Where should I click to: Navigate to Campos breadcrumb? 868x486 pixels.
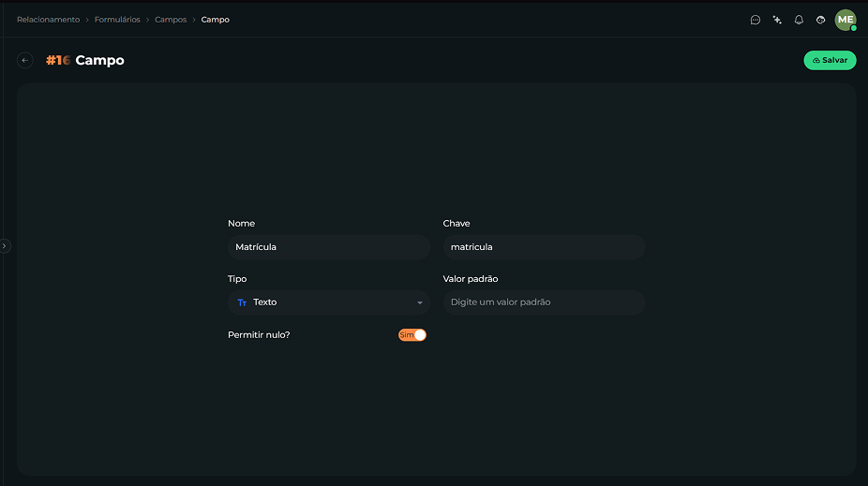click(171, 20)
